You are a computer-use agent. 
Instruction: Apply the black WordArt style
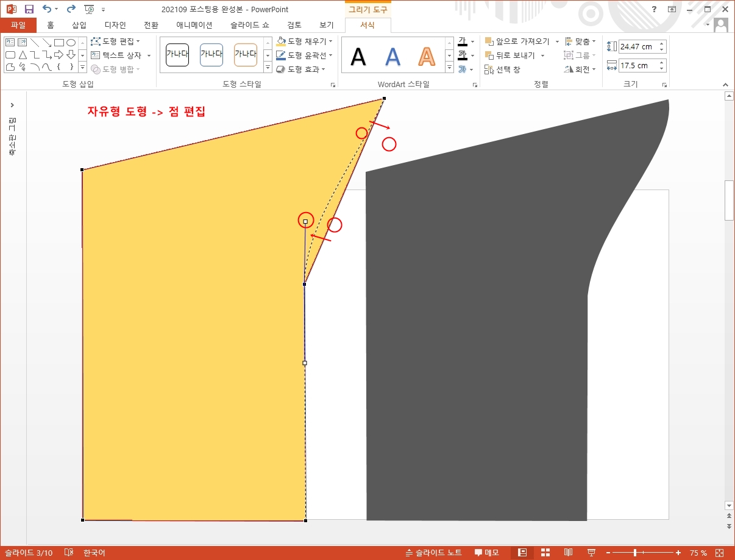pos(359,57)
